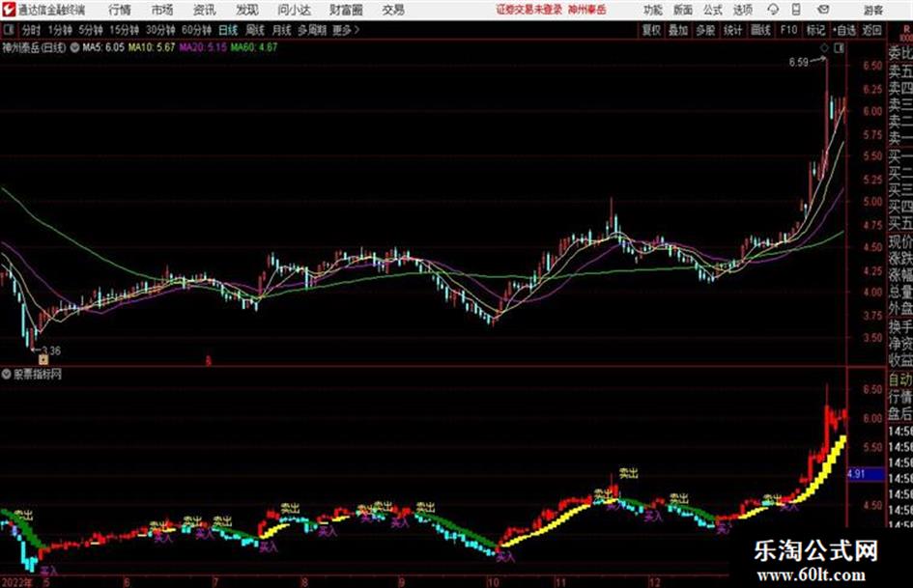Viewport: 913px width, 588px height.
Task: Click the 叠加 overlay button
Action: click(678, 30)
